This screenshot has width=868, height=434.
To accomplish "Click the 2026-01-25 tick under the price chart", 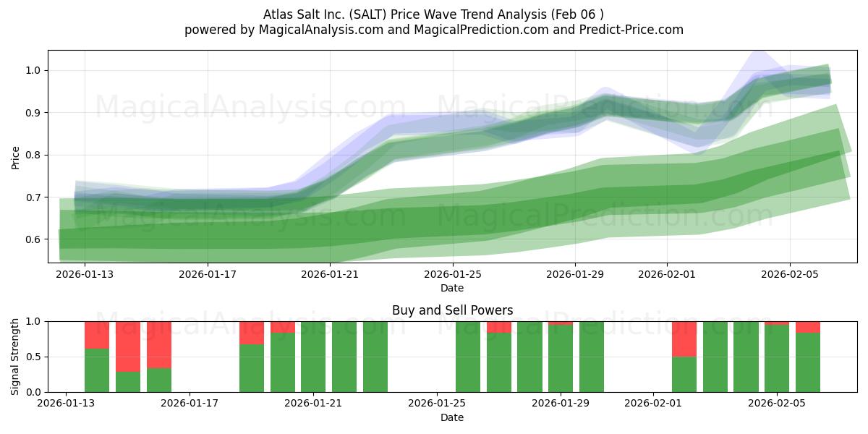I will click(453, 274).
